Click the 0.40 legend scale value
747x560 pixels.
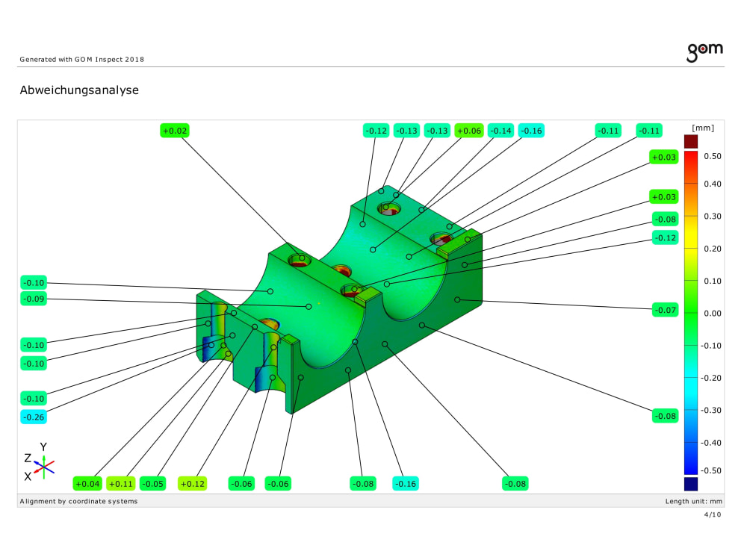713,184
